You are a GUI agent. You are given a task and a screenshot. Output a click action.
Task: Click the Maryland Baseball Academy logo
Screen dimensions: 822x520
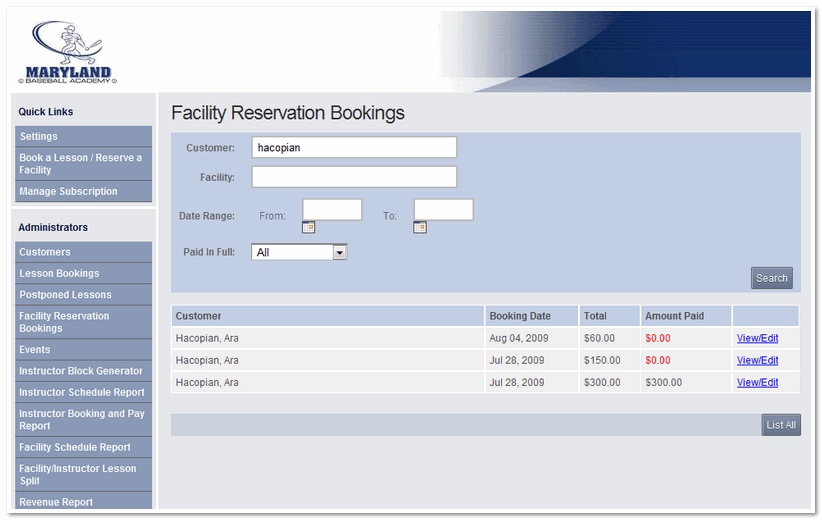[x=68, y=52]
